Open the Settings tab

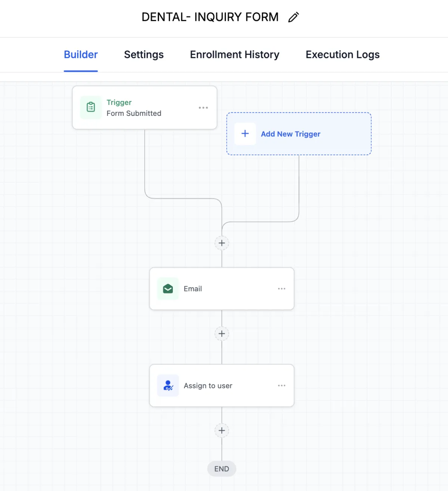[144, 55]
